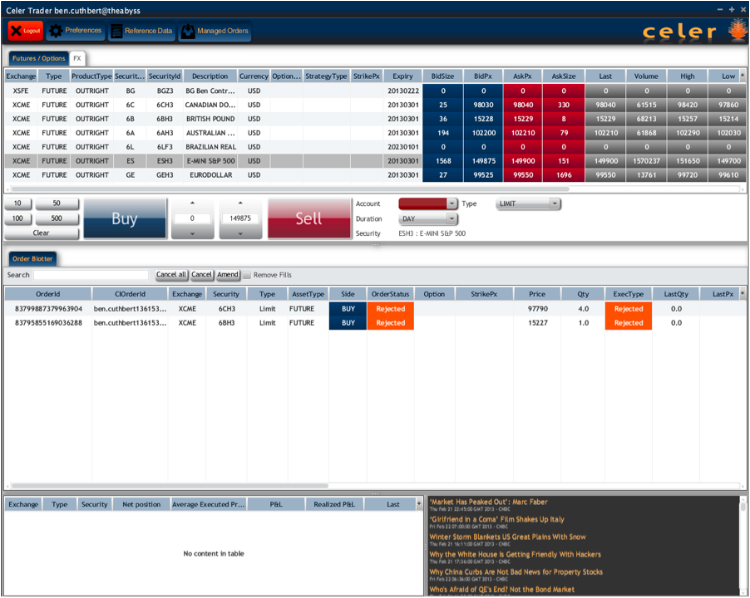The height and width of the screenshot is (598, 750).
Task: Click ask price 149900 for E-MINI
Action: (523, 161)
